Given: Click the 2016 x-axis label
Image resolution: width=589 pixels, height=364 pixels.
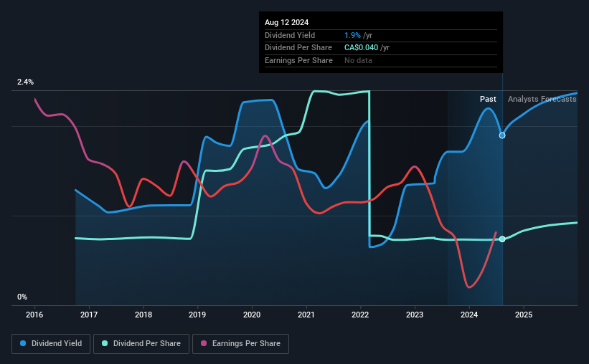Looking at the screenshot, I should pyautogui.click(x=34, y=315).
